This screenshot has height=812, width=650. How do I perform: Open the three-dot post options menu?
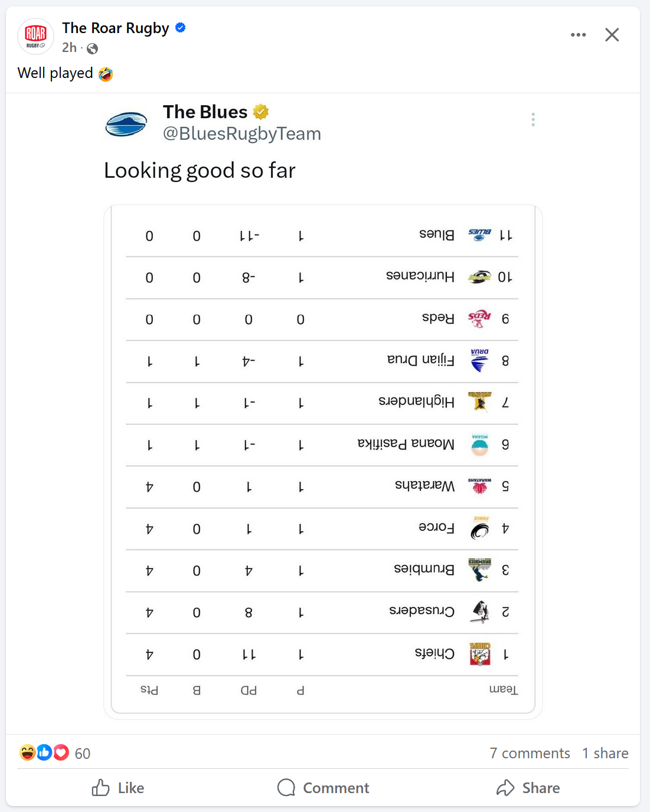coord(579,35)
